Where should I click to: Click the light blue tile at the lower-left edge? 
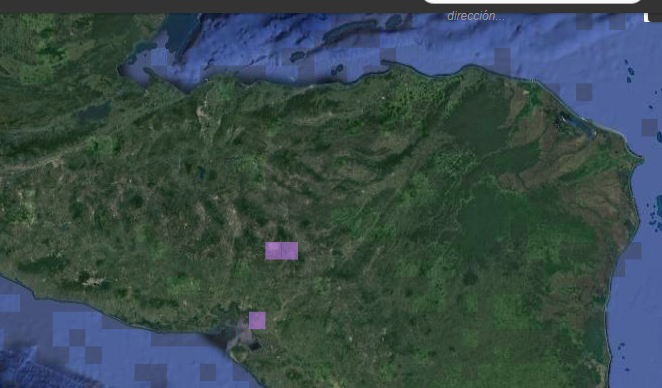[10, 303]
